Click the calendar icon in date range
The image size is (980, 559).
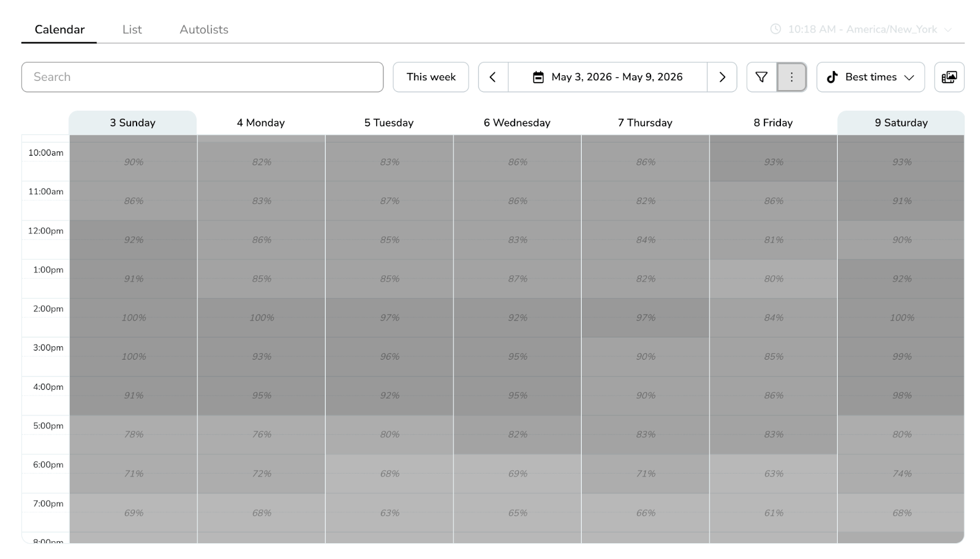click(538, 77)
